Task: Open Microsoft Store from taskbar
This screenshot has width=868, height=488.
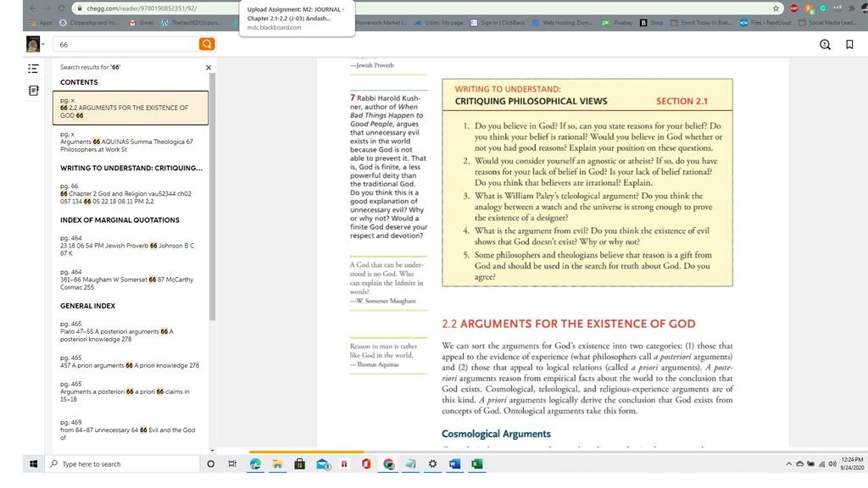Action: pos(299,463)
